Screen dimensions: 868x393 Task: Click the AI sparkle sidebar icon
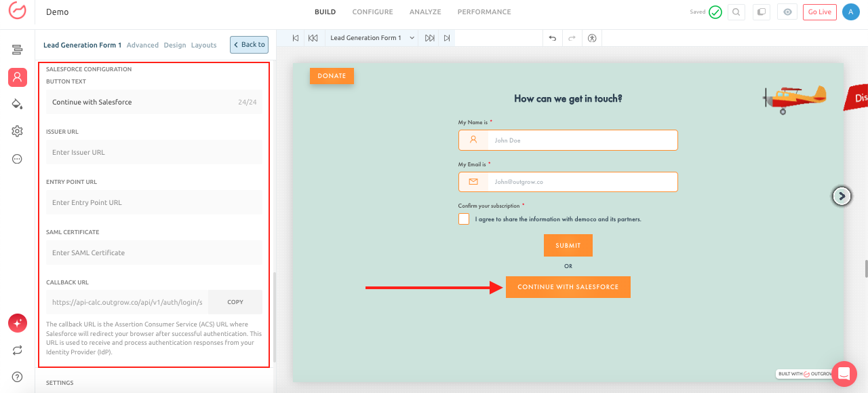(x=18, y=323)
